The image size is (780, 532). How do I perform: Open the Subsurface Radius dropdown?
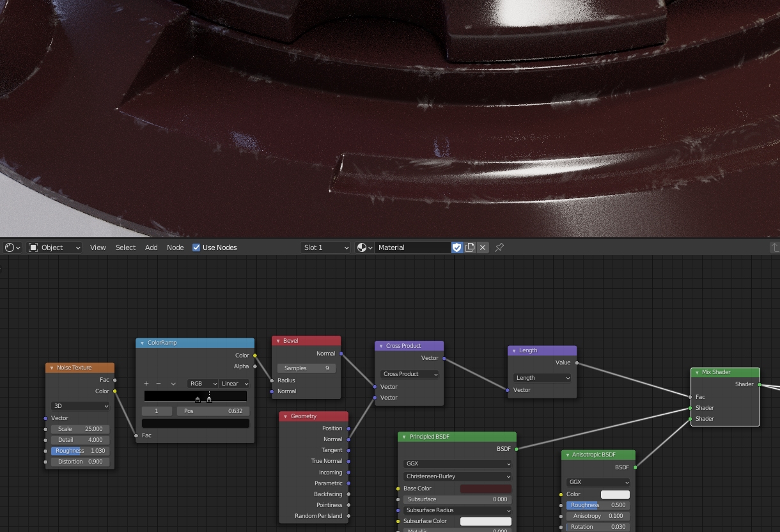[x=458, y=510]
